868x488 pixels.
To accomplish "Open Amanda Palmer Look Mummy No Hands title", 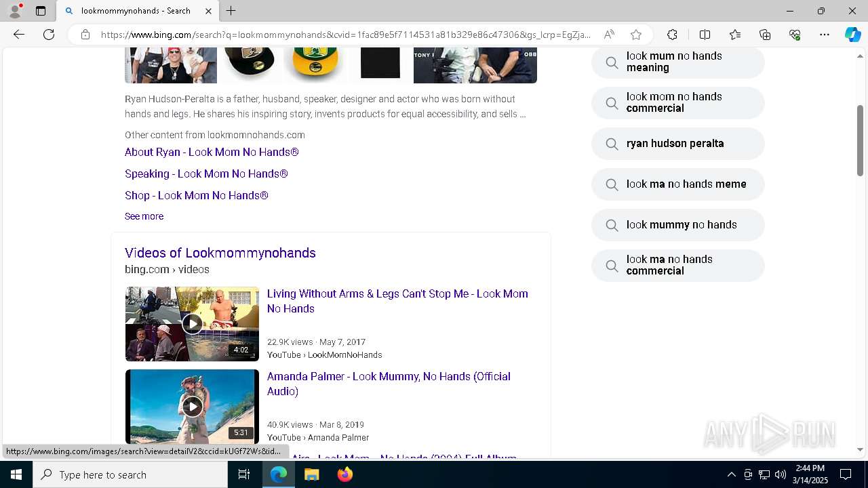I will tap(389, 384).
